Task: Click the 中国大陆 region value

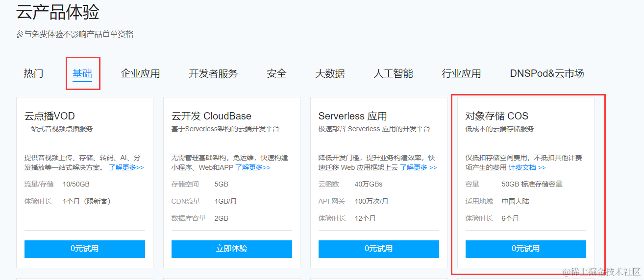Action: (516, 201)
